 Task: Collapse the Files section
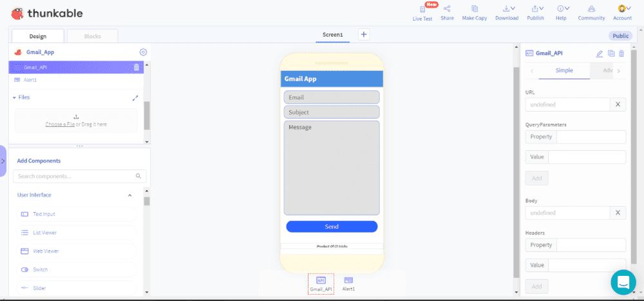(x=14, y=97)
